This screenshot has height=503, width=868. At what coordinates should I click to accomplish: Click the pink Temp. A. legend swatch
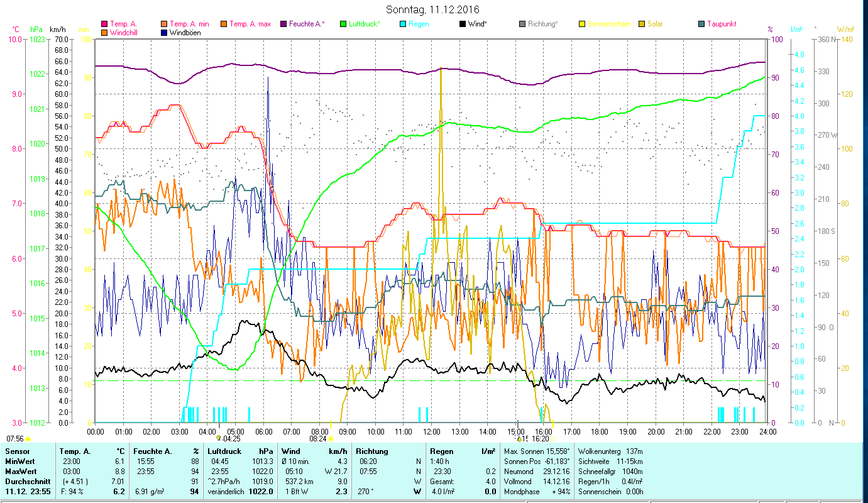click(x=104, y=25)
